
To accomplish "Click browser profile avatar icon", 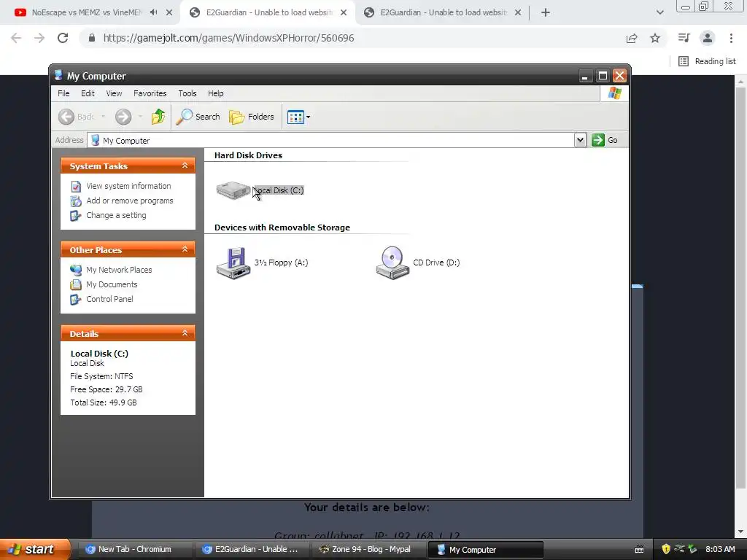I will [708, 38].
